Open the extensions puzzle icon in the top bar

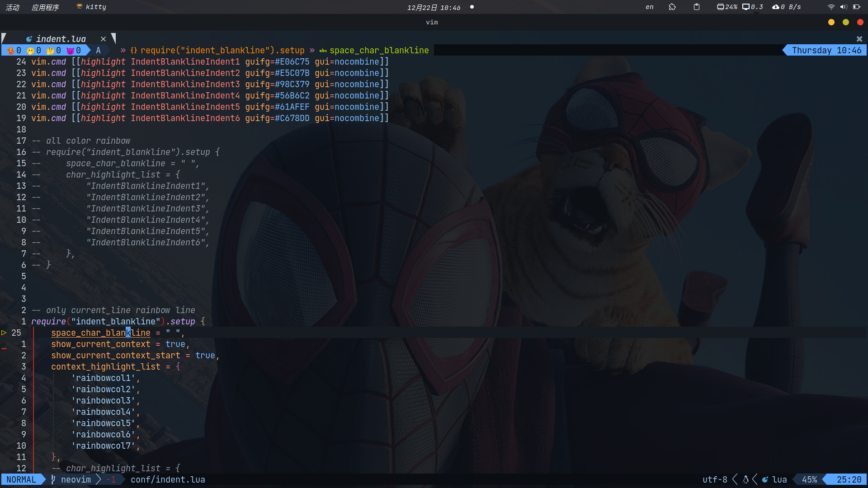[x=672, y=7]
